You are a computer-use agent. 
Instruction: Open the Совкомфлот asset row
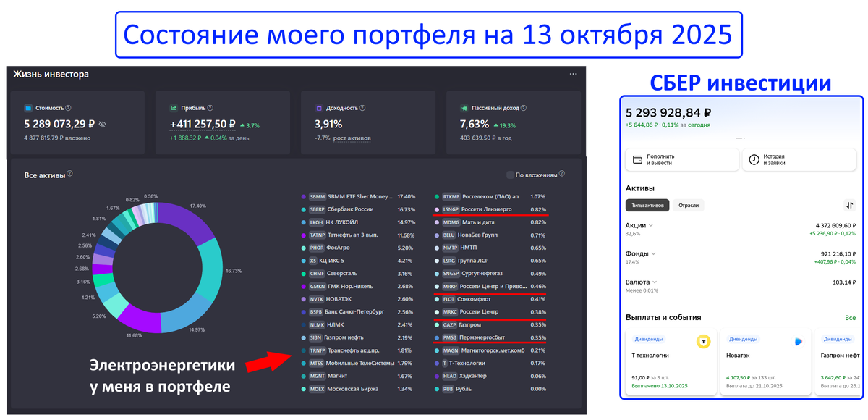pyautogui.click(x=490, y=299)
